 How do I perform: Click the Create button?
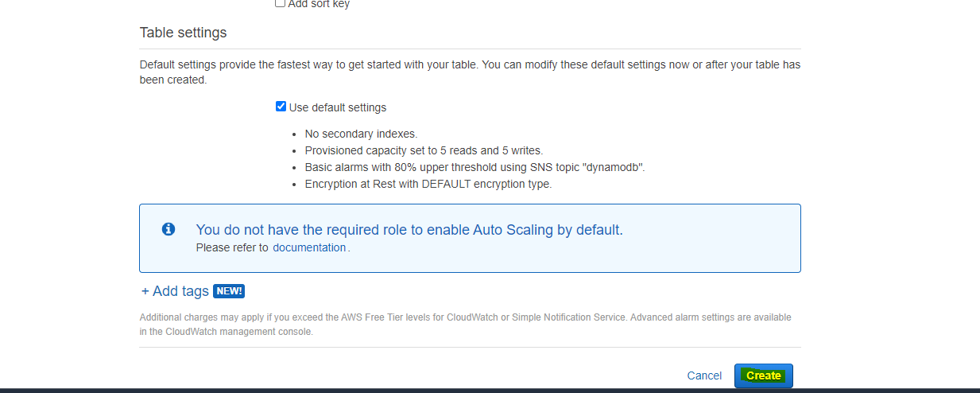tap(764, 375)
